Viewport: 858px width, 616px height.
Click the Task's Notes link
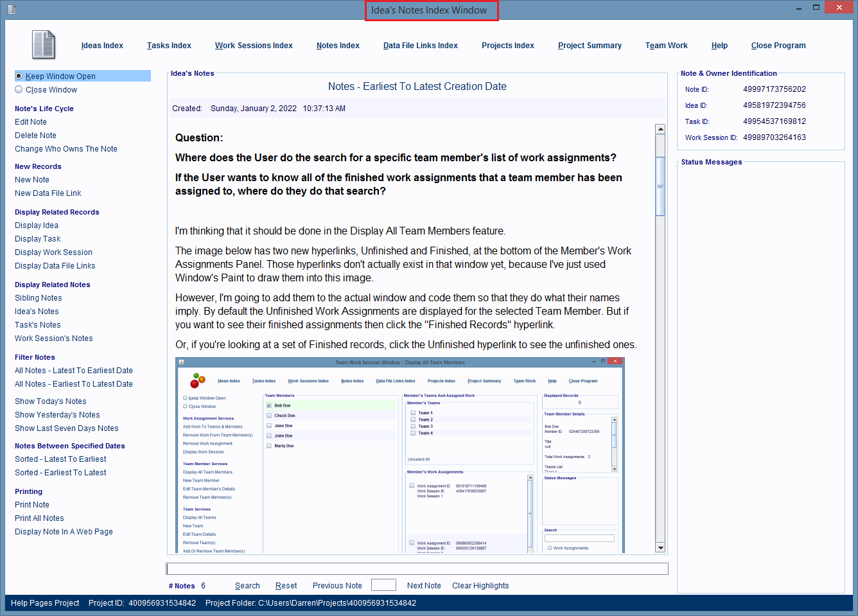[x=38, y=325]
